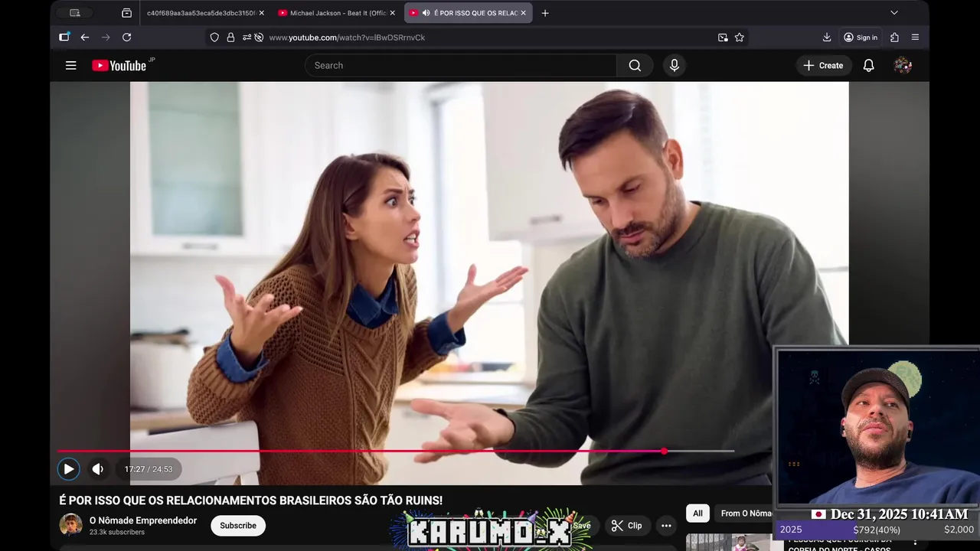Open the extensions puzzle icon

tap(894, 37)
